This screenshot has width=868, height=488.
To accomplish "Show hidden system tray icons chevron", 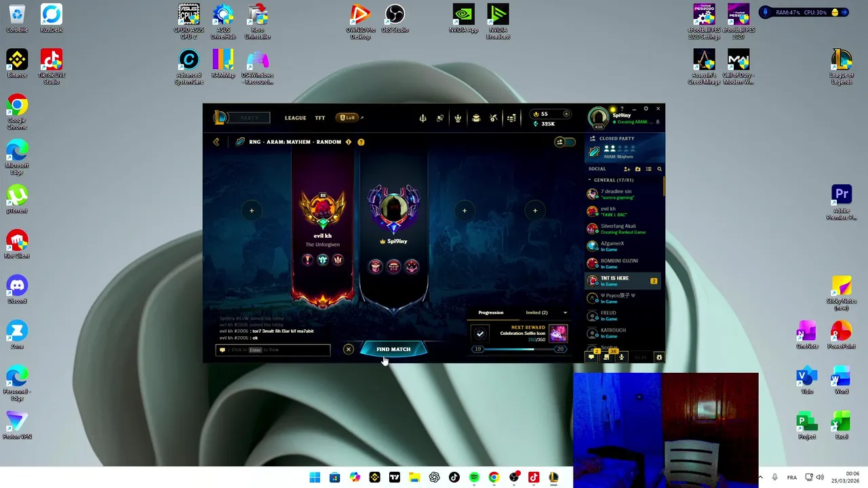I will (759, 477).
